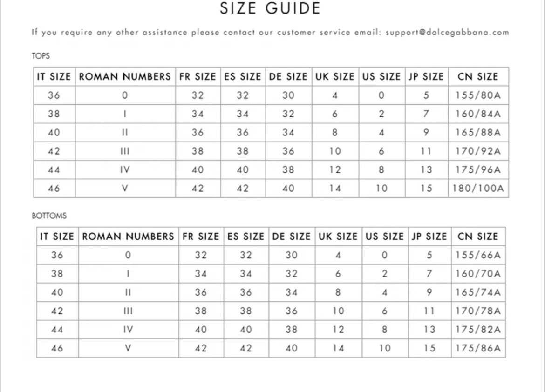Select the 155/80A cell in Tops table

coord(478,95)
